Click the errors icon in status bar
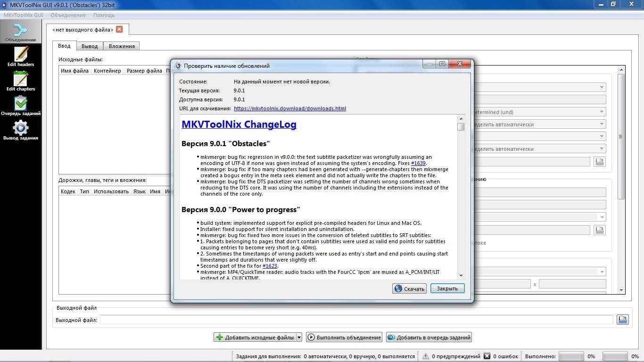 pyautogui.click(x=487, y=356)
